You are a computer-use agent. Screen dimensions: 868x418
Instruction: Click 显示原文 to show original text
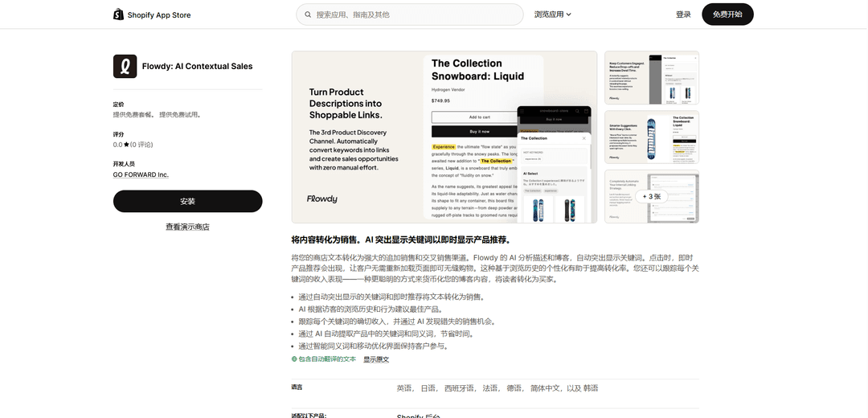pos(376,359)
